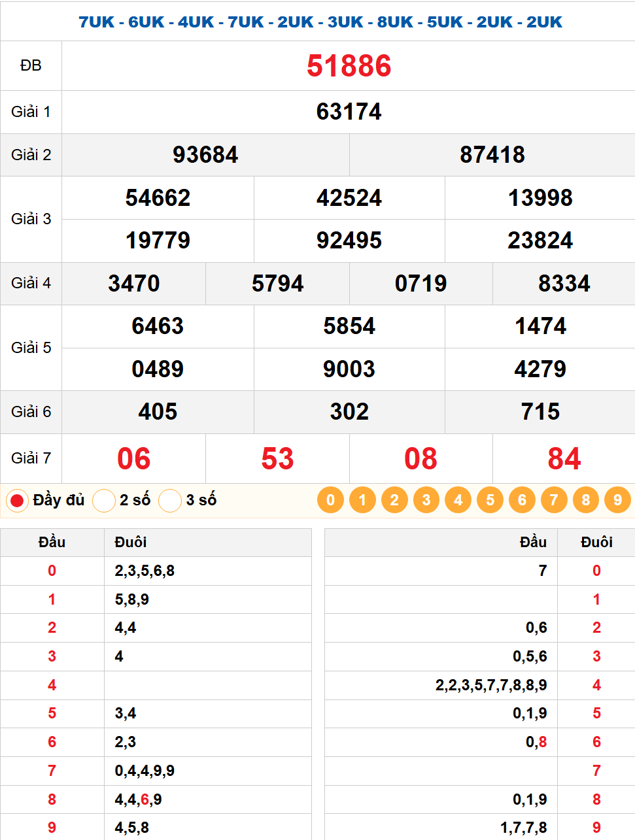Enable the "3 số" display option

170,501
